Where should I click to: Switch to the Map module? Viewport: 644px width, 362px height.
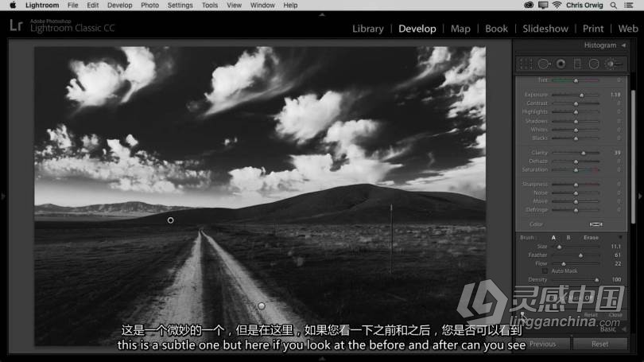[460, 29]
